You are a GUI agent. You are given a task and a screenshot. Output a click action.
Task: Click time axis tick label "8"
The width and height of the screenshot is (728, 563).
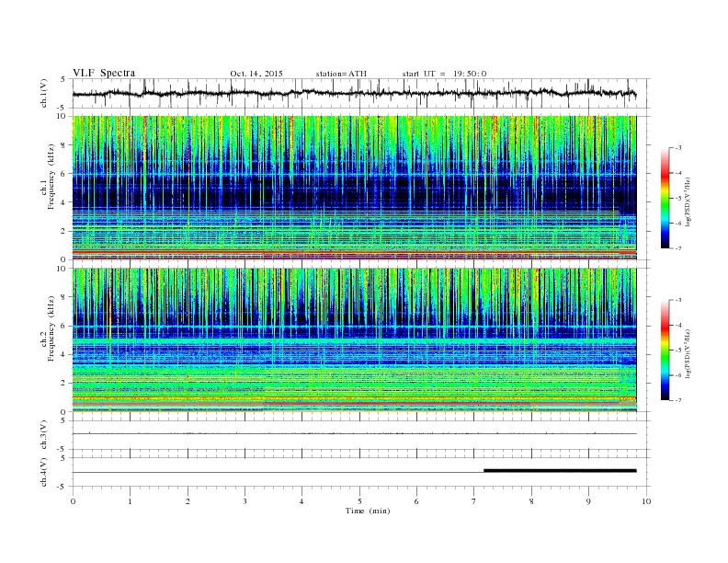[x=531, y=501]
